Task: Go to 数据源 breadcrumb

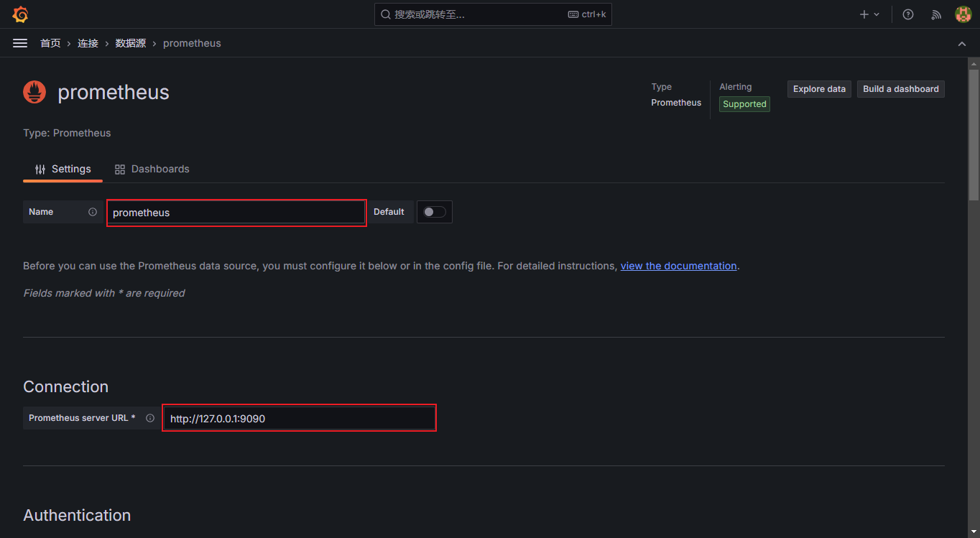Action: click(131, 43)
